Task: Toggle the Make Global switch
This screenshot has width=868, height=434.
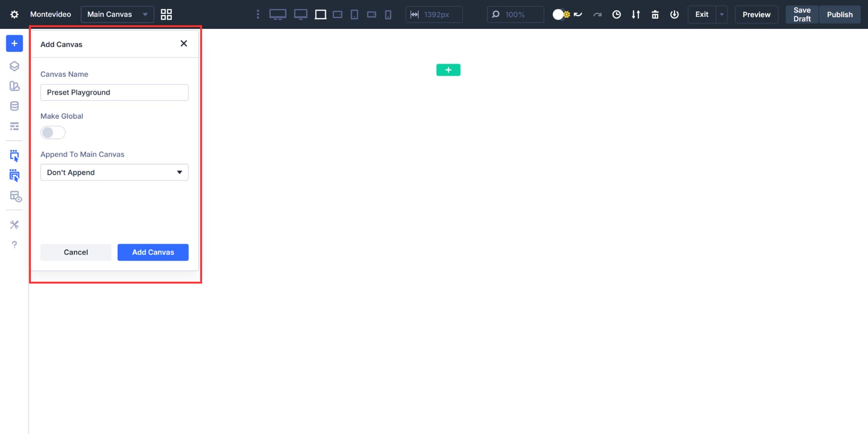Action: (x=53, y=132)
